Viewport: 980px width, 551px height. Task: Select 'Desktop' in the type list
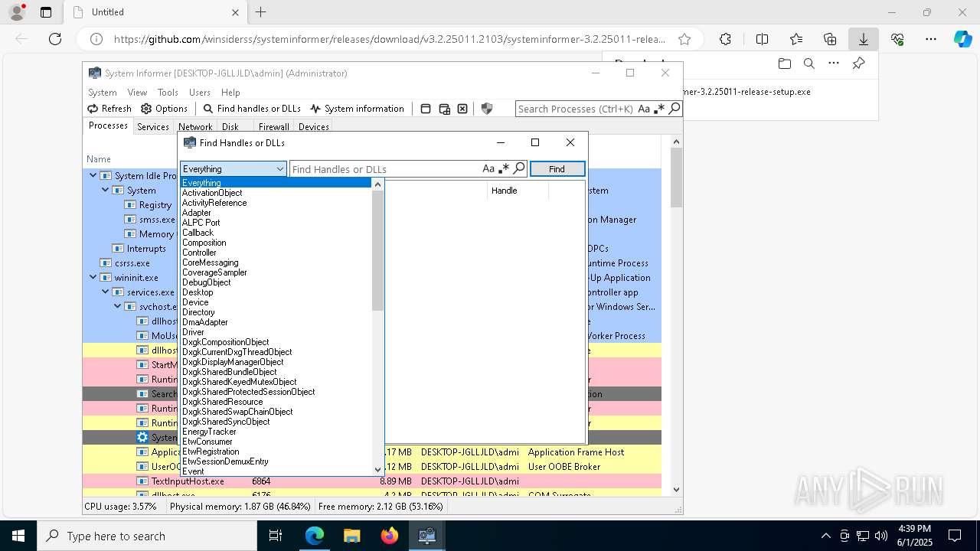(x=276, y=292)
